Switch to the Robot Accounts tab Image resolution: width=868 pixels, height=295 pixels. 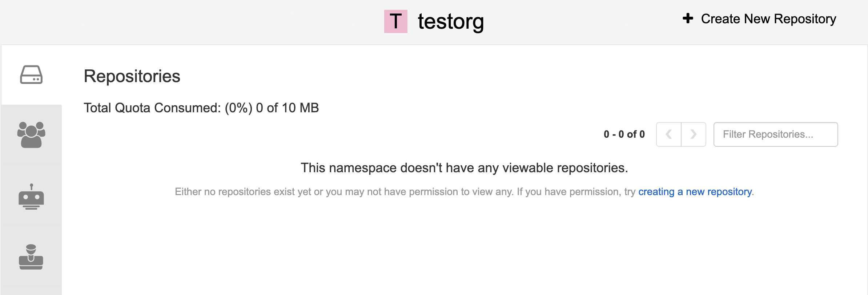pos(31,196)
